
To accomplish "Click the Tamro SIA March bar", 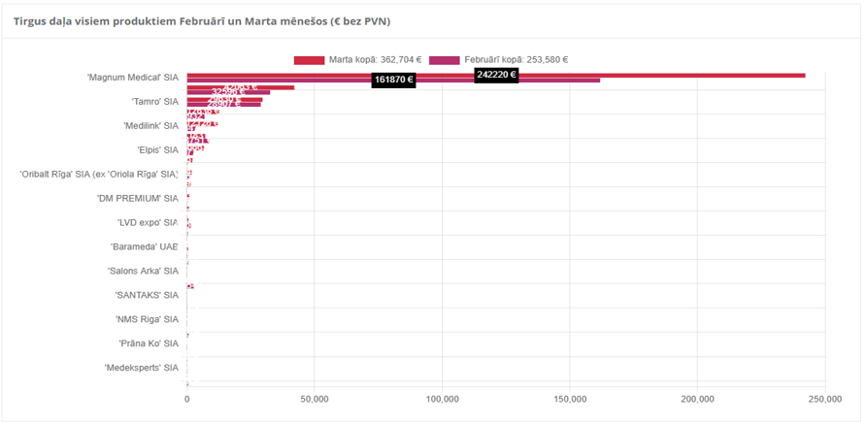I will [224, 100].
